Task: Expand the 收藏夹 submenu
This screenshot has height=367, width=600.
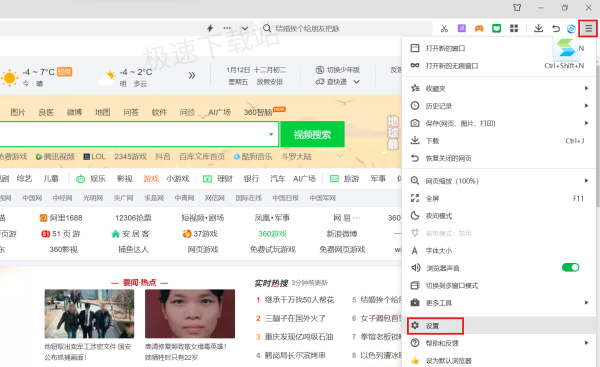Action: pyautogui.click(x=499, y=88)
